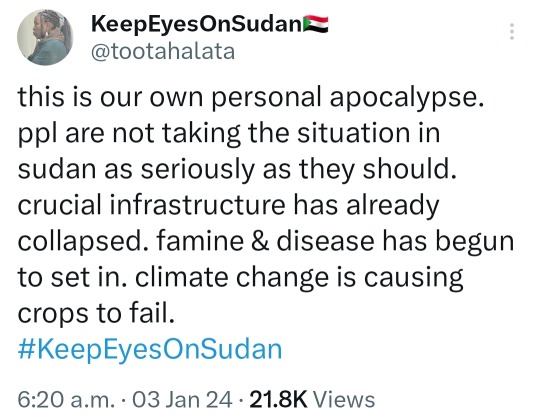The width and height of the screenshot is (540, 416).
Task: Open the three-dot more options menu
Action: pyautogui.click(x=512, y=31)
